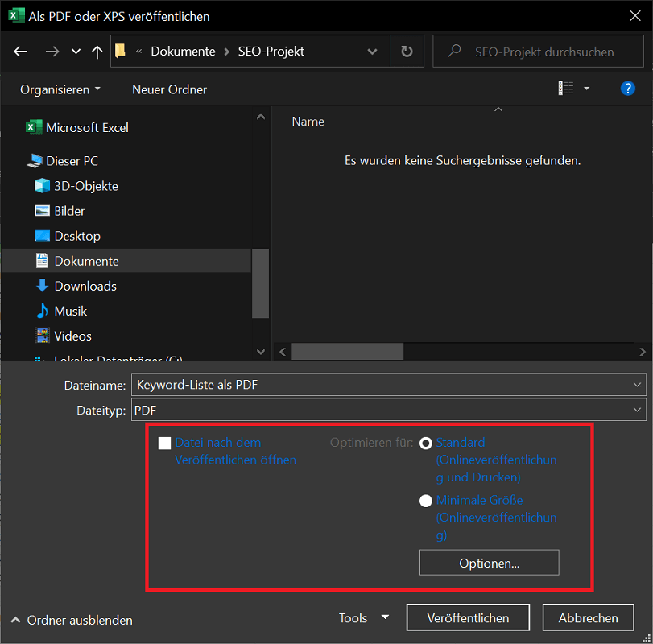Click the 3D-Objekte cube icon
The width and height of the screenshot is (653, 644).
42,186
